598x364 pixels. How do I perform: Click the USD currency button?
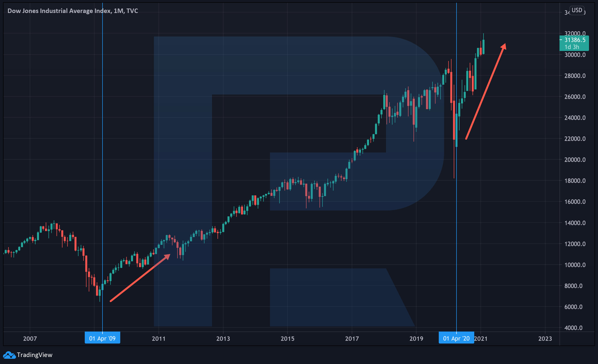(577, 10)
